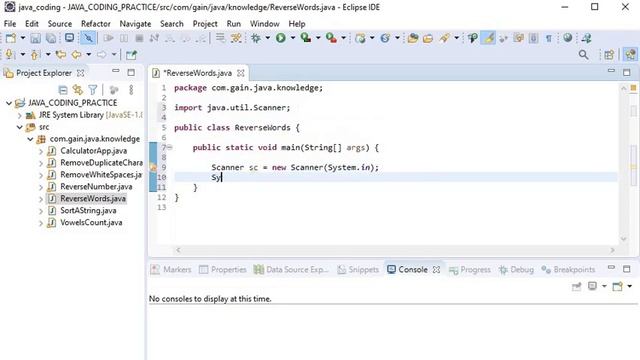Click the editor horizontal scrollbar
The width and height of the screenshot is (640, 360).
[395, 250]
